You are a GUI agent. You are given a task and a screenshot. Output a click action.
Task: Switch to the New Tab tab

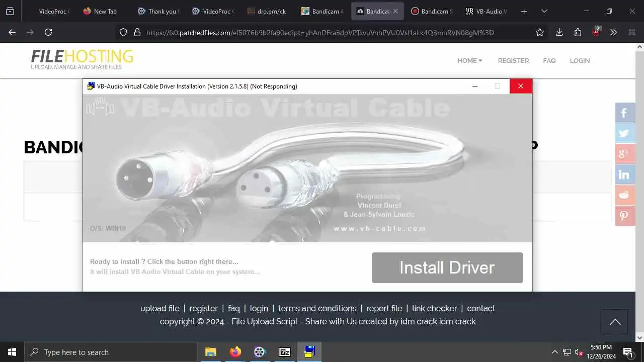tap(105, 11)
